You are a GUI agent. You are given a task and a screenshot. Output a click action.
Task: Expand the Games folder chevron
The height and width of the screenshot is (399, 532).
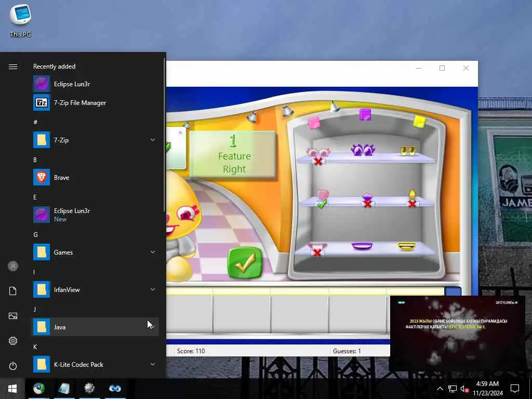click(153, 252)
